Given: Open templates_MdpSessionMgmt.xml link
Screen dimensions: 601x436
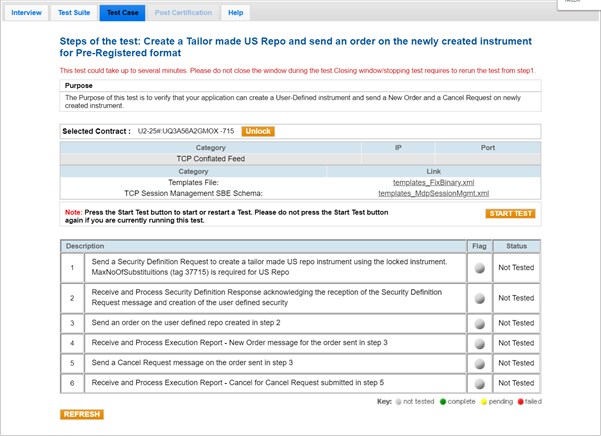Looking at the screenshot, I should click(433, 193).
